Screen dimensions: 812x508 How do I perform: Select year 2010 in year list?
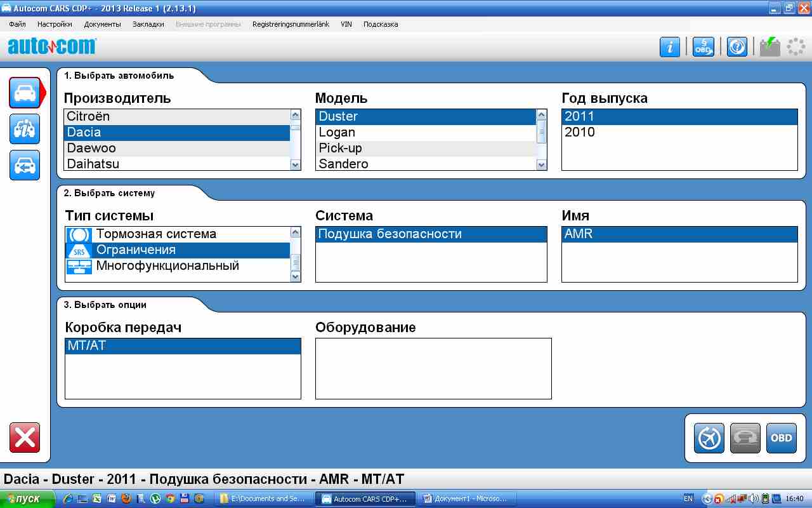click(679, 132)
